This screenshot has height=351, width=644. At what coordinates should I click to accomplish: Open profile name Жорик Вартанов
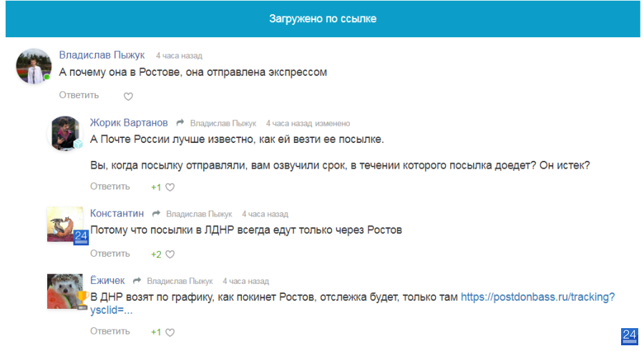[x=129, y=123]
